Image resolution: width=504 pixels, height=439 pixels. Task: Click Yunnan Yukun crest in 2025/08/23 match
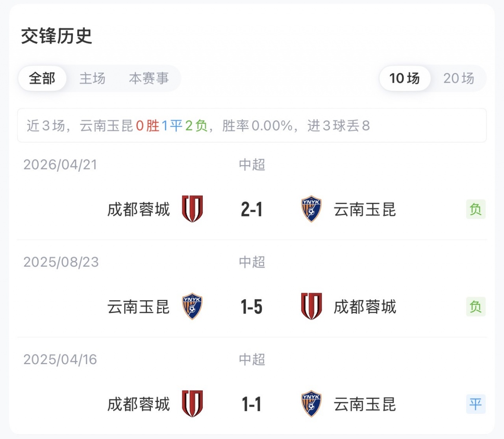(192, 306)
